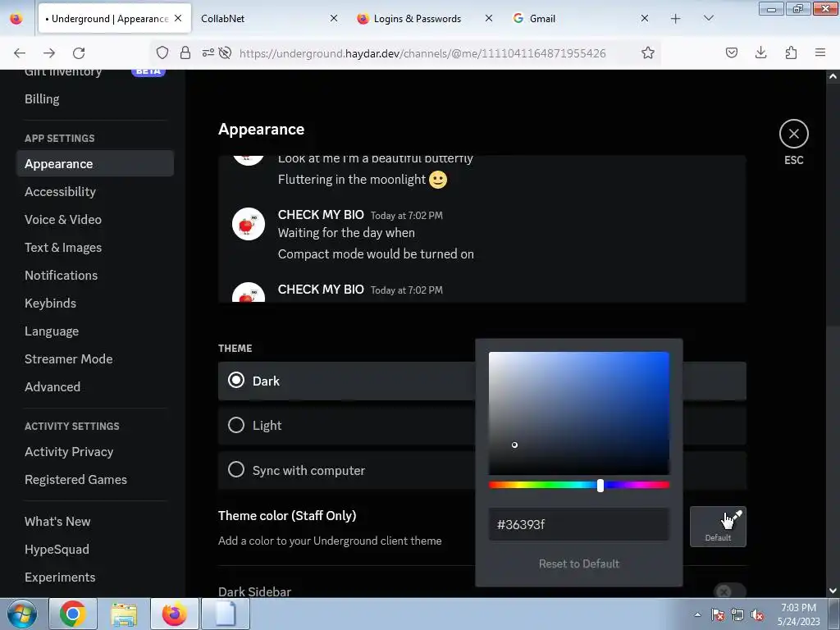Open the Appearance settings section
Screen dimensions: 840x630
(x=95, y=163)
